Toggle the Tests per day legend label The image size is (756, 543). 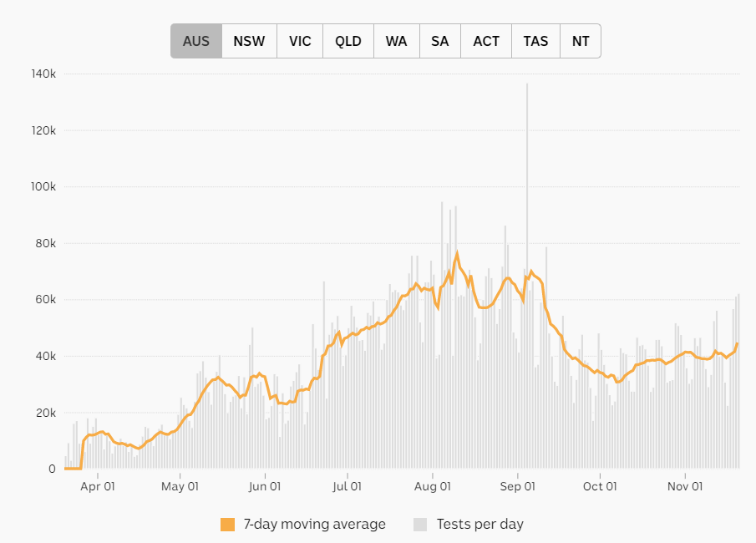[x=479, y=524]
